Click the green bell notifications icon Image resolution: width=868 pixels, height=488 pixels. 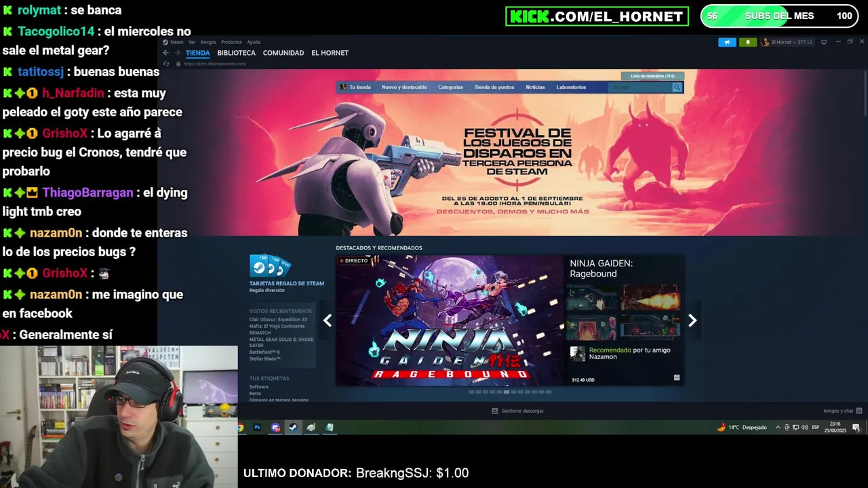(748, 42)
